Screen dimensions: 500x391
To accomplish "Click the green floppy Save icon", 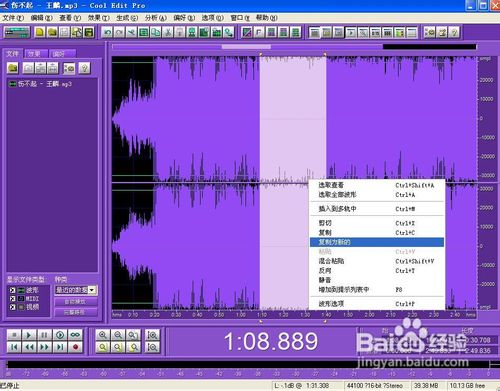I will [89, 32].
